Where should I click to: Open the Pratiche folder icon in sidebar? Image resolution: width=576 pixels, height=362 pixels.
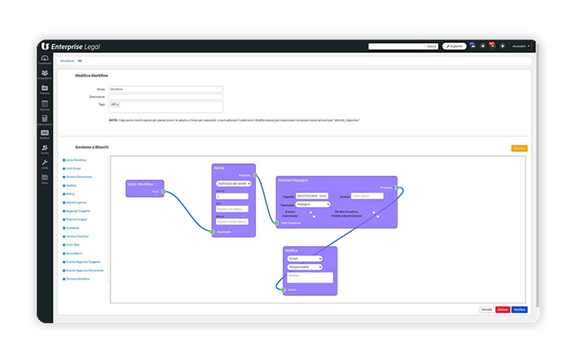coord(45,89)
